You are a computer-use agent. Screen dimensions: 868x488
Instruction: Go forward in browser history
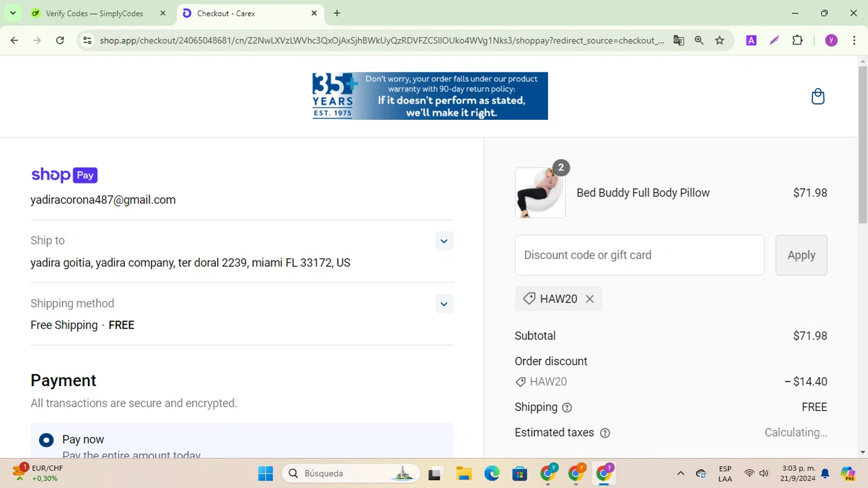[37, 41]
